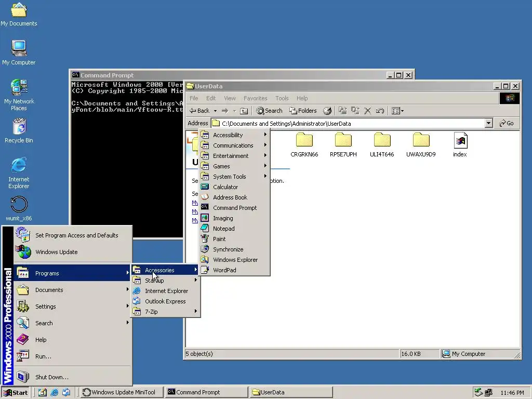Viewport: 532px width, 399px height.
Task: Open the View menu in UserData window
Action: 230,98
